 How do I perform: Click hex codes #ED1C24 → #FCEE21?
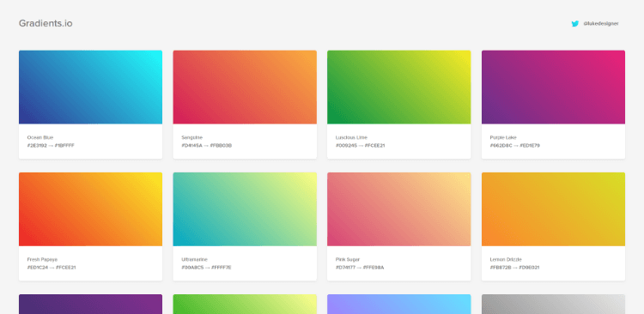coord(52,268)
